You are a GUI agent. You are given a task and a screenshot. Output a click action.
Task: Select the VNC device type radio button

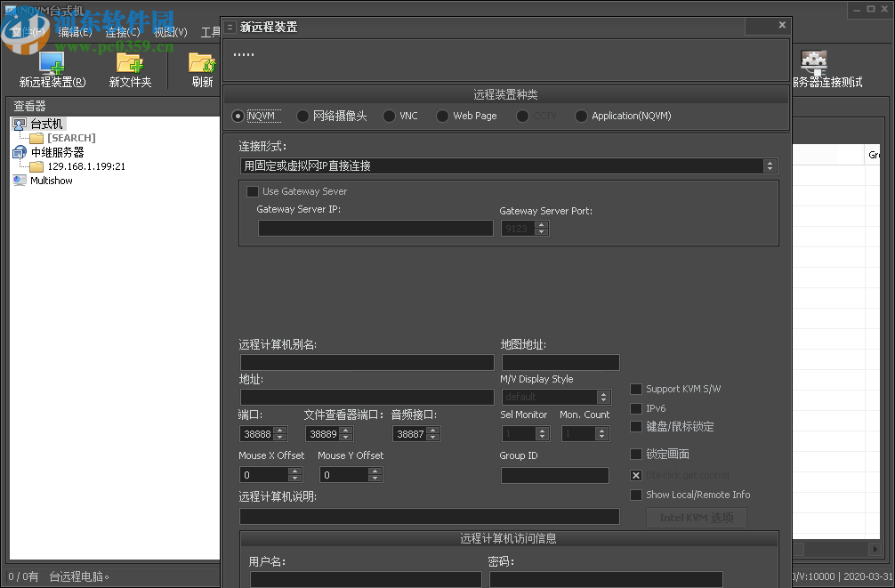coord(389,116)
